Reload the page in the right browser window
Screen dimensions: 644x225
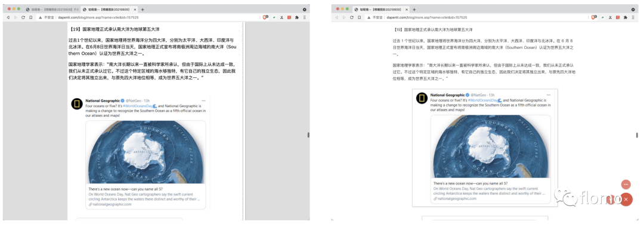(x=352, y=18)
